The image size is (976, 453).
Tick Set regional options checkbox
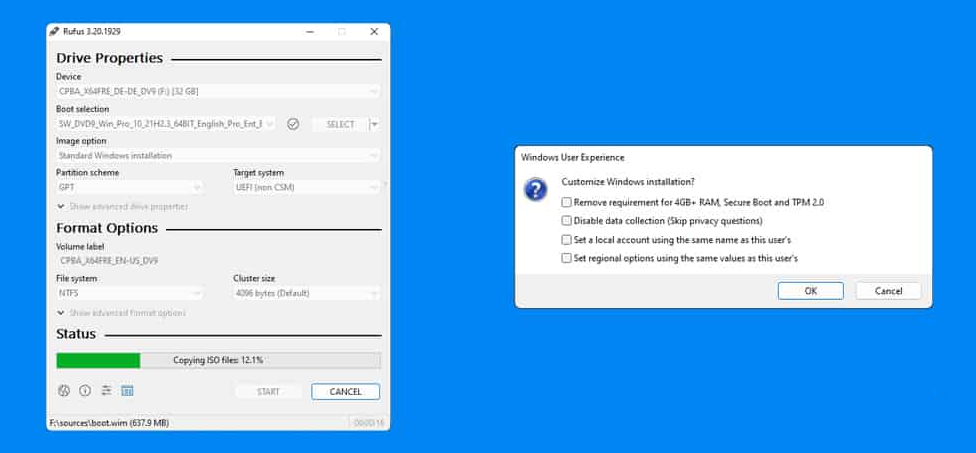(x=567, y=258)
